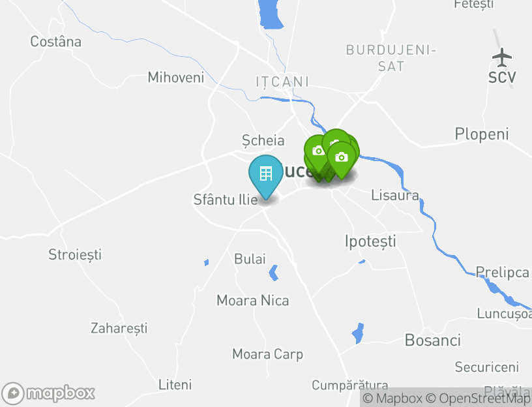Click the SCV airport airplane icon
This screenshot has height=407, width=532.
(502, 57)
